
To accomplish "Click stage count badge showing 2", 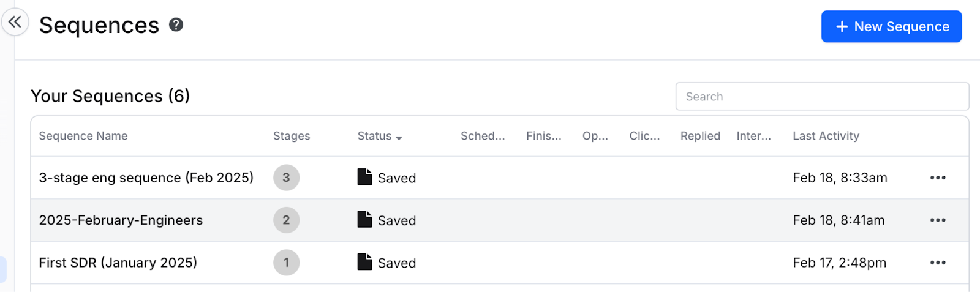I will pyautogui.click(x=286, y=220).
